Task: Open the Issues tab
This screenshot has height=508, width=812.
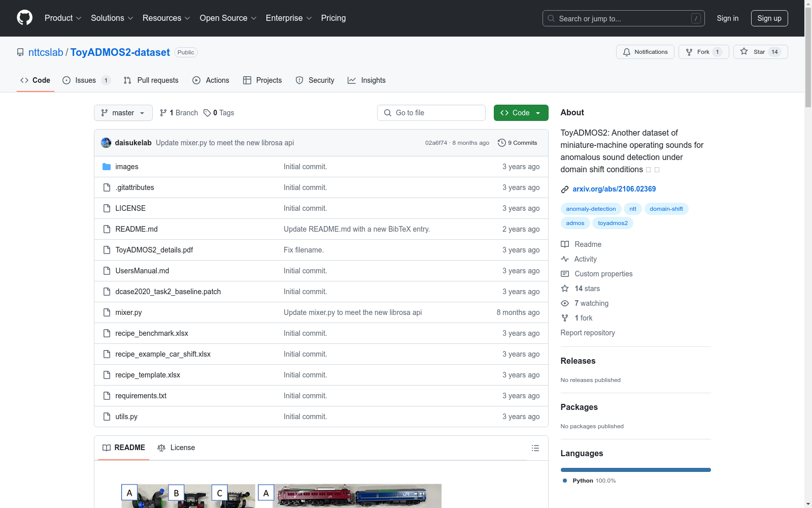Action: [x=86, y=80]
